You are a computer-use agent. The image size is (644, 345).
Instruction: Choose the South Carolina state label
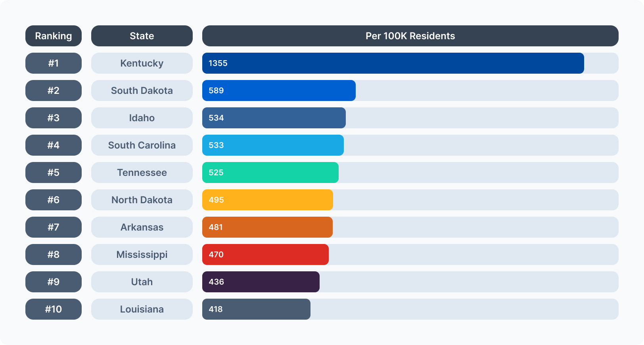pos(142,145)
